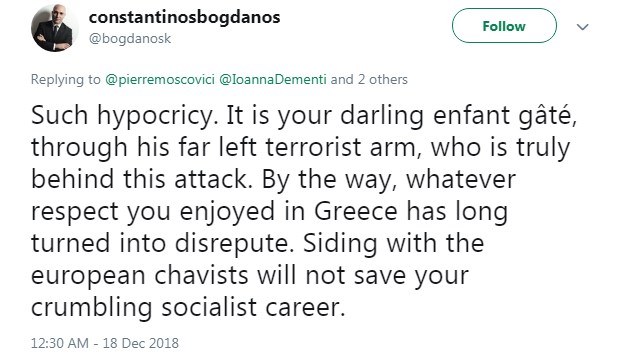Click the 'Replying to' label
This screenshot has height=363, width=626.
(66, 79)
